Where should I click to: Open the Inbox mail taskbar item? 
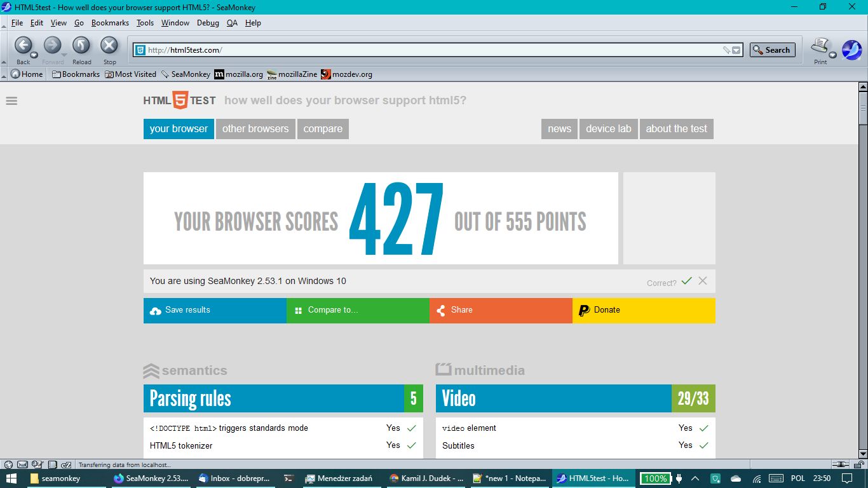[x=235, y=478]
